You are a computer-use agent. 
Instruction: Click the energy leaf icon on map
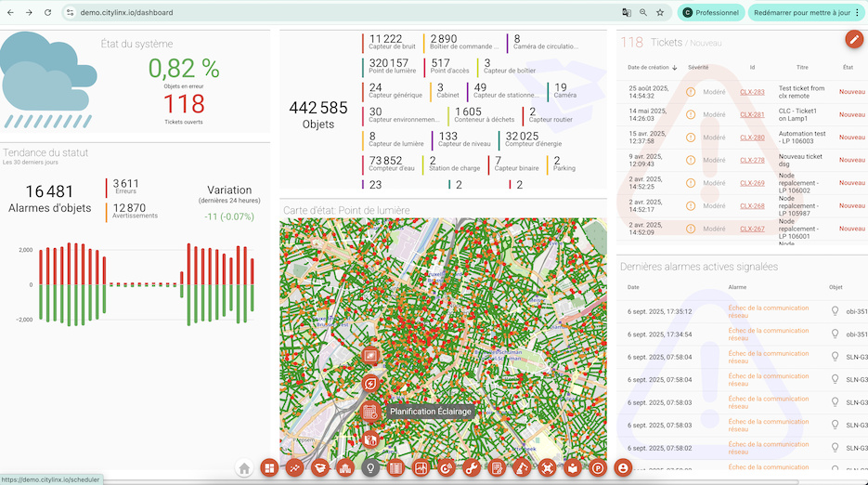coord(370,383)
